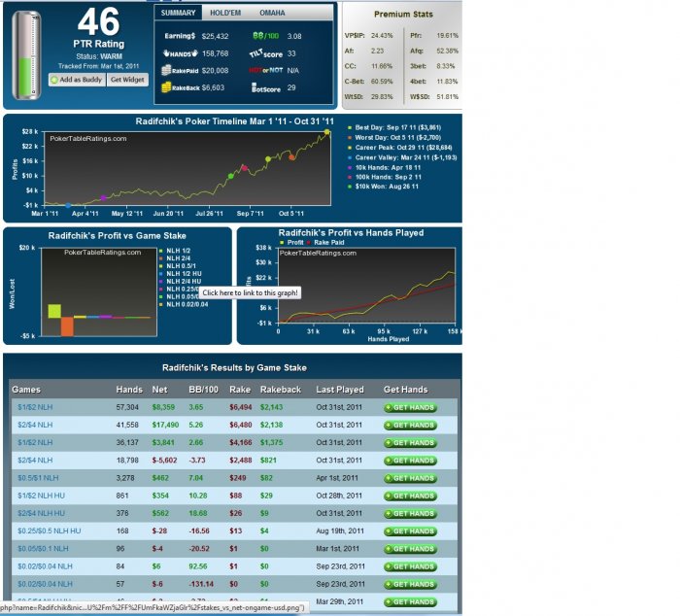Screen dimensions: 680x616
Task: Click the Rake Paid legend square
Action: tap(309, 243)
